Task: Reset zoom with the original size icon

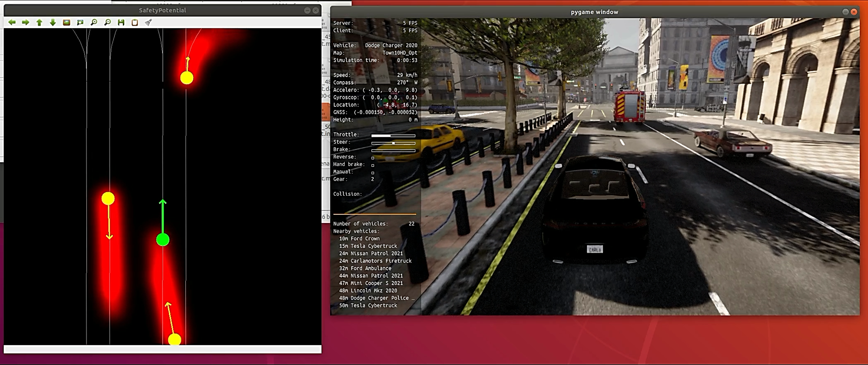Action: (x=66, y=22)
